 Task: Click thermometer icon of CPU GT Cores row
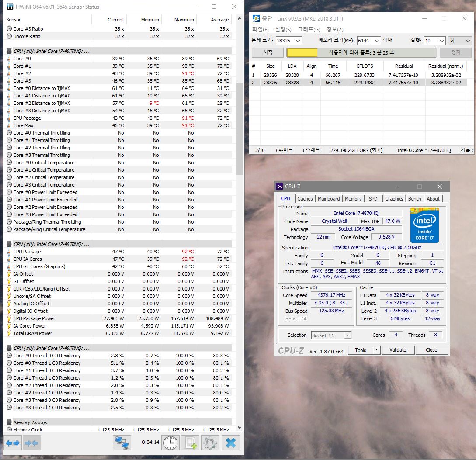coord(9,266)
